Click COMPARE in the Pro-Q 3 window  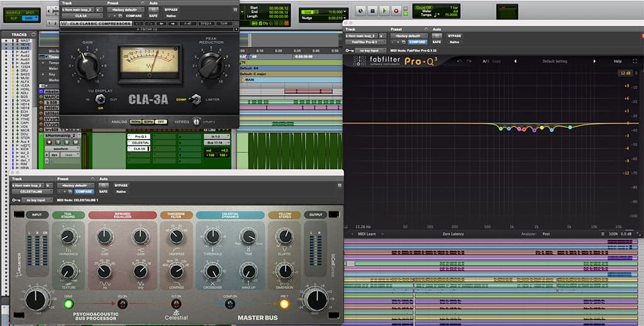[417, 42]
